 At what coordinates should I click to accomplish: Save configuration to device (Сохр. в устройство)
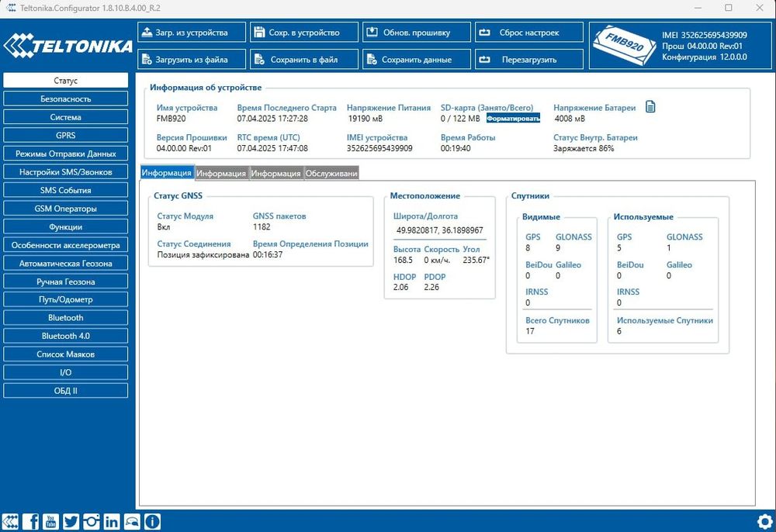[304, 32]
